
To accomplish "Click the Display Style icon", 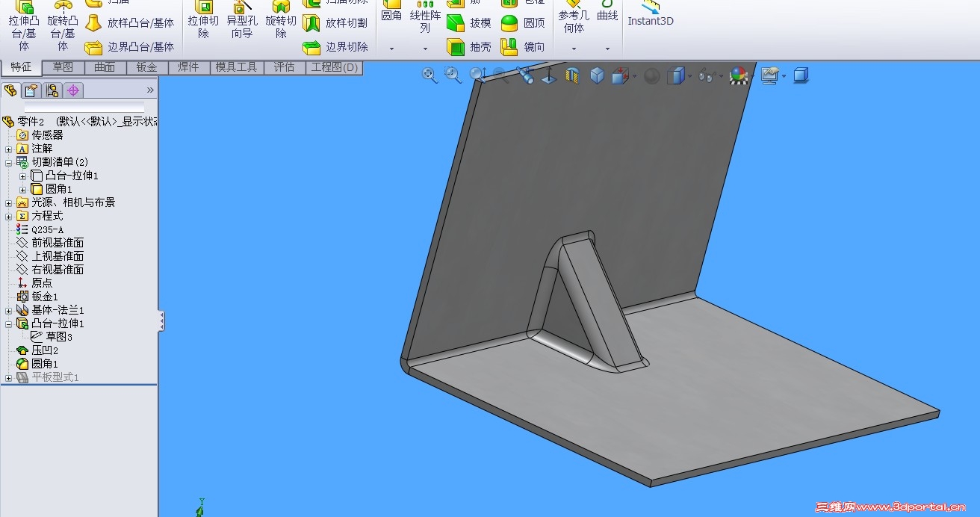I will click(675, 75).
